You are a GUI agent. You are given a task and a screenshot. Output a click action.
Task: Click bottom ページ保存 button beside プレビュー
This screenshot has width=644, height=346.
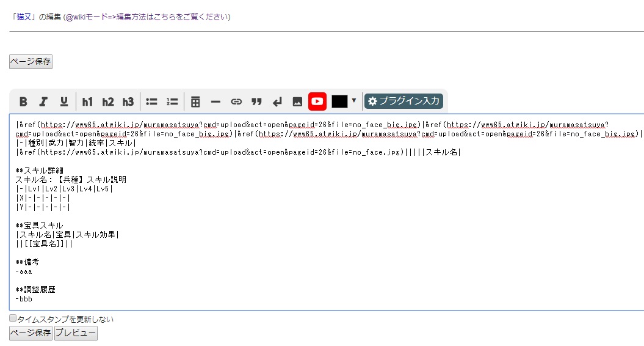point(31,333)
